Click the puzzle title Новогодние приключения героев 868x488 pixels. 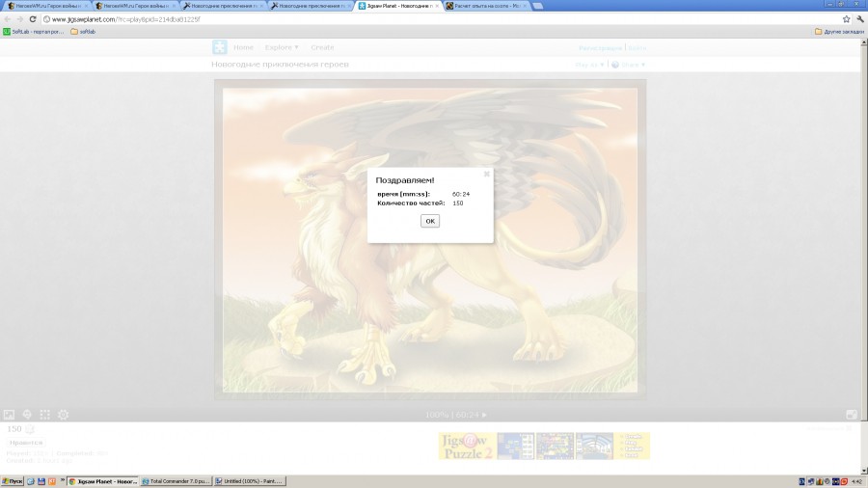click(280, 65)
